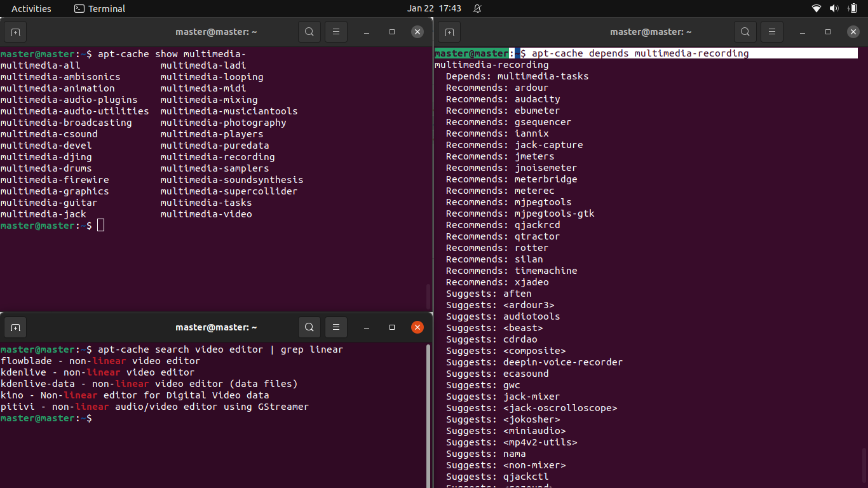This screenshot has height=488, width=868.
Task: Close bottom-left terminal with orange button
Action: point(417,327)
